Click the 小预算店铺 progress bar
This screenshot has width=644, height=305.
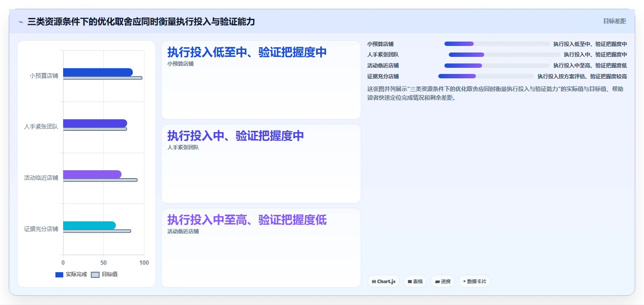[x=497, y=44]
